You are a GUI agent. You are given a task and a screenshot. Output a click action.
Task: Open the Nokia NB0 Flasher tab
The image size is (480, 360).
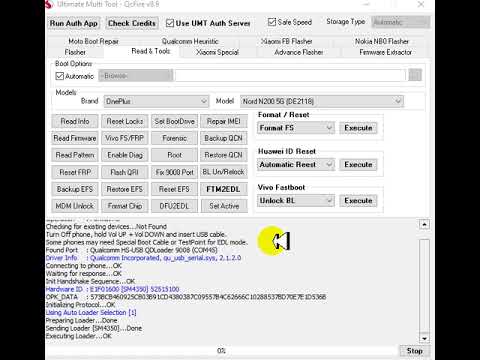click(382, 41)
